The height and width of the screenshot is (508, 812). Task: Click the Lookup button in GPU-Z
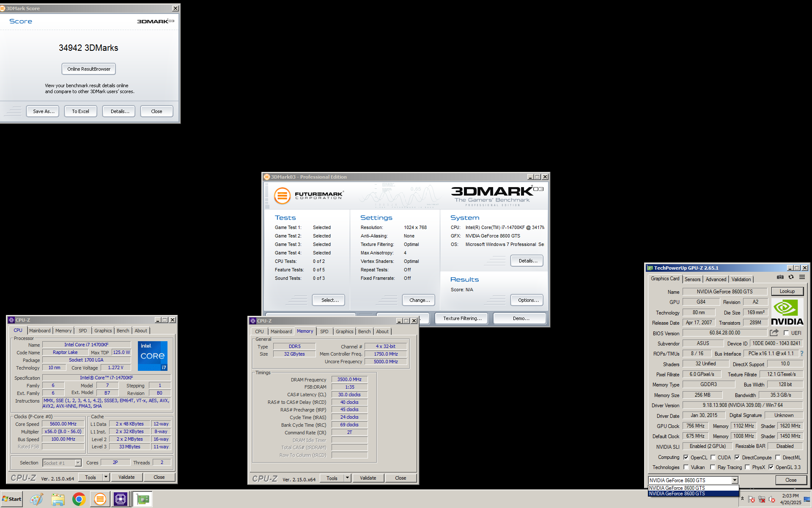pyautogui.click(x=787, y=291)
